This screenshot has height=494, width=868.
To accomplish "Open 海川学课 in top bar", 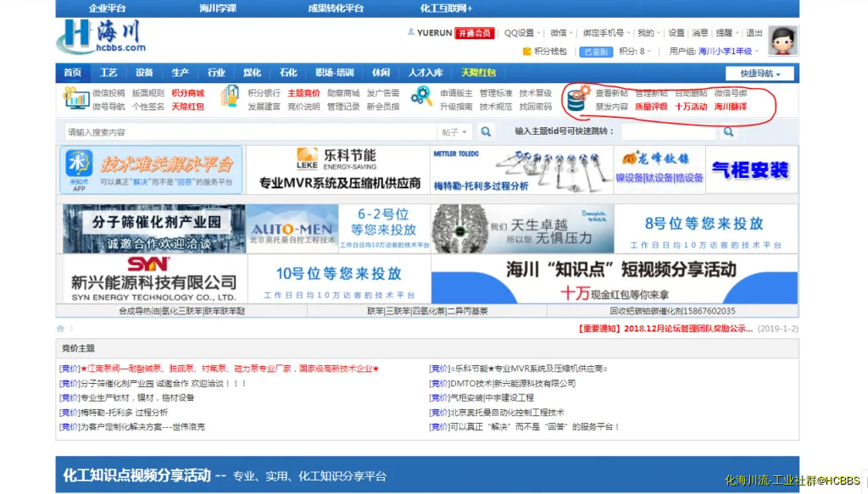I will point(218,8).
